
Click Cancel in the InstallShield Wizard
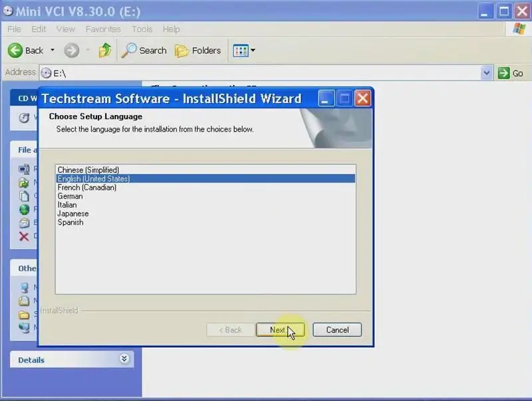click(x=337, y=330)
